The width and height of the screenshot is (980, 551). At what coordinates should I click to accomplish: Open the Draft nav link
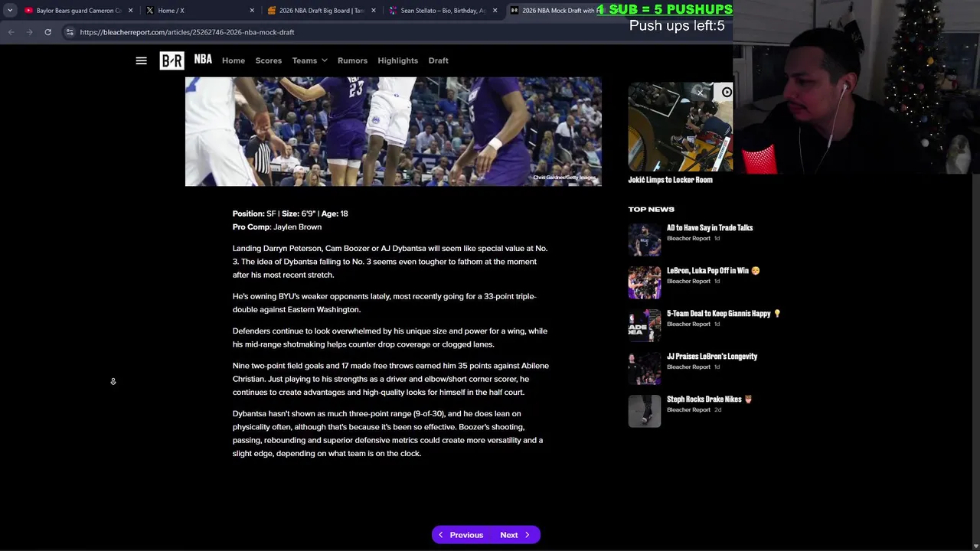tap(439, 60)
